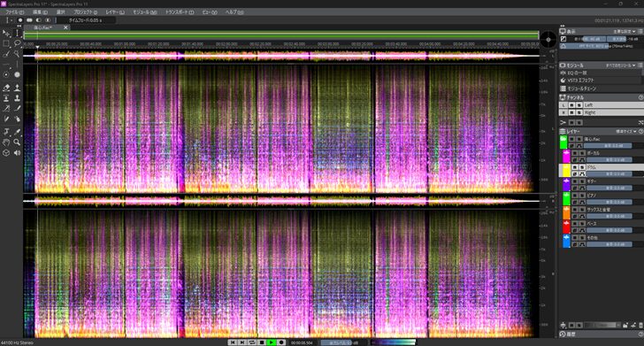Open the module panel options menu icon
This screenshot has height=346, width=644.
(x=640, y=65)
